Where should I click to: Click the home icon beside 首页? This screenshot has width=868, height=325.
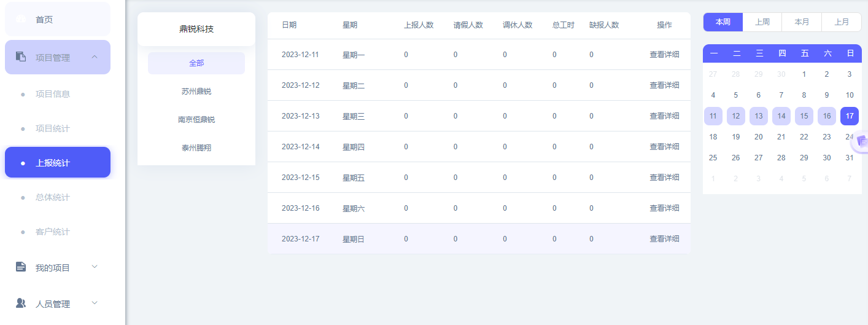pos(21,19)
